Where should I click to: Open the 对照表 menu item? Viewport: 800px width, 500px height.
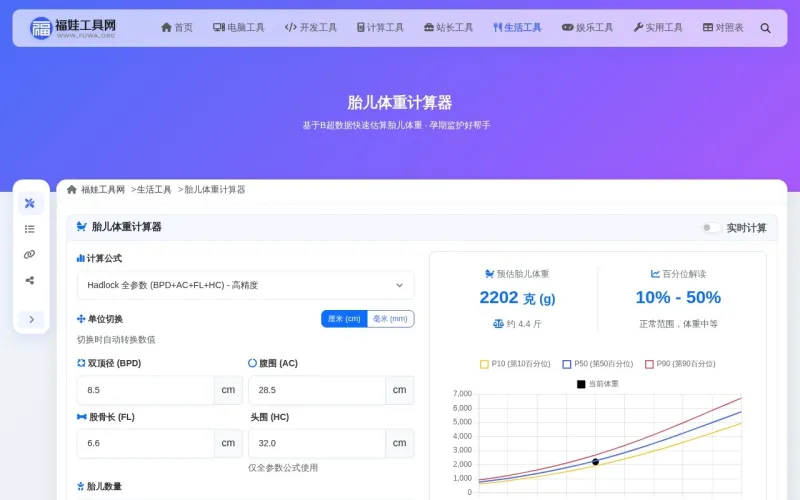(723, 28)
